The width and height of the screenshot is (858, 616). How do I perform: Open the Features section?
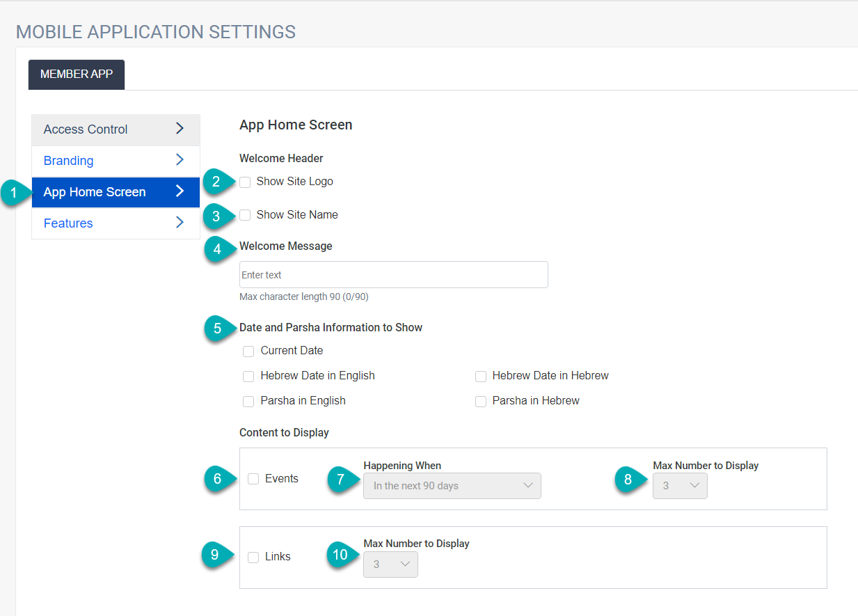[x=67, y=223]
